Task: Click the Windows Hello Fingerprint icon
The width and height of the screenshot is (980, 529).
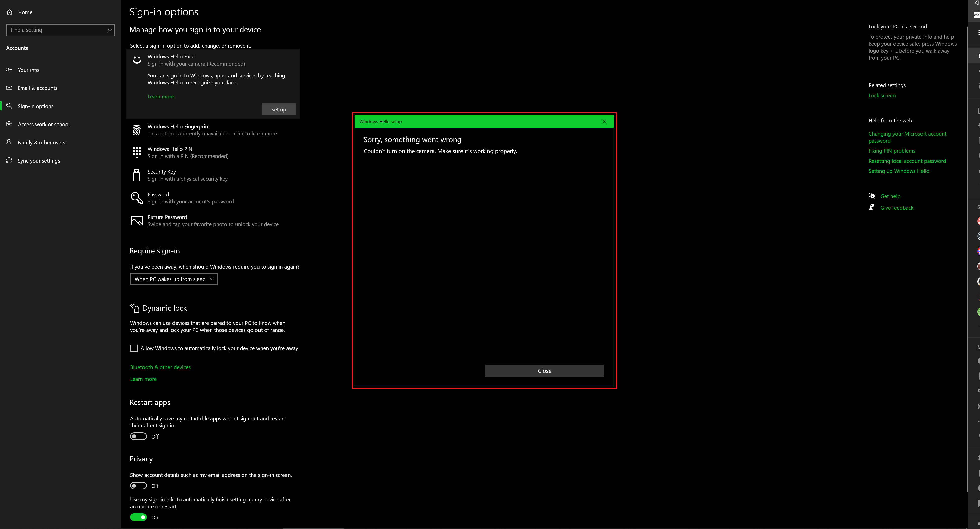Action: (x=137, y=130)
